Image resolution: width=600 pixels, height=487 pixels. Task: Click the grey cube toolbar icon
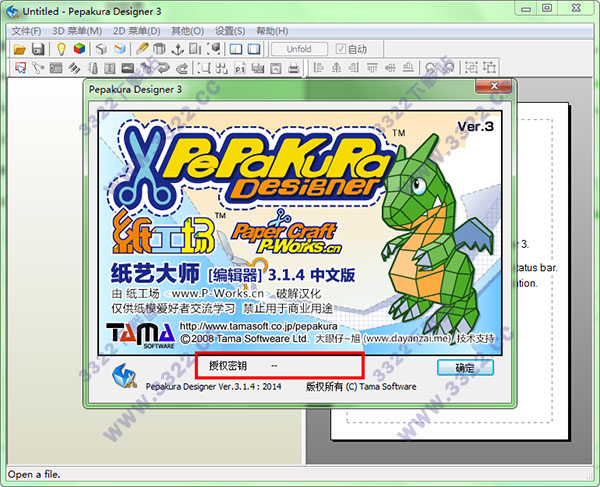[x=101, y=49]
